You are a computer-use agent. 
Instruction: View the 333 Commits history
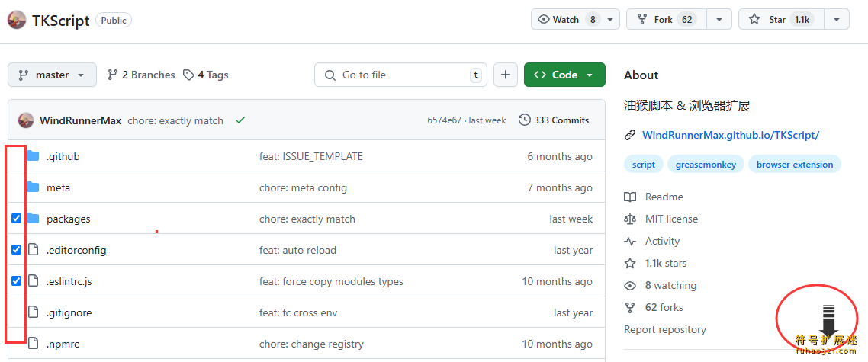pyautogui.click(x=554, y=120)
